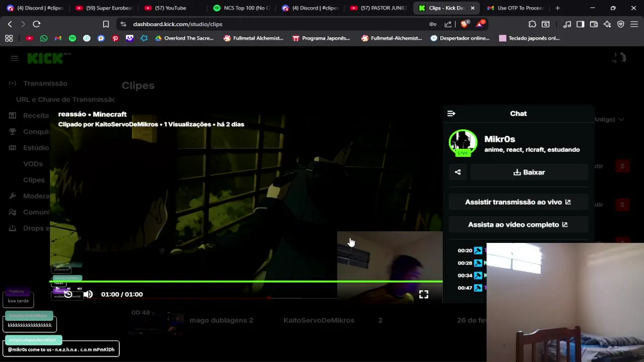644x362 pixels.
Task: Click the 00:20 chat timestamp
Action: [465, 250]
